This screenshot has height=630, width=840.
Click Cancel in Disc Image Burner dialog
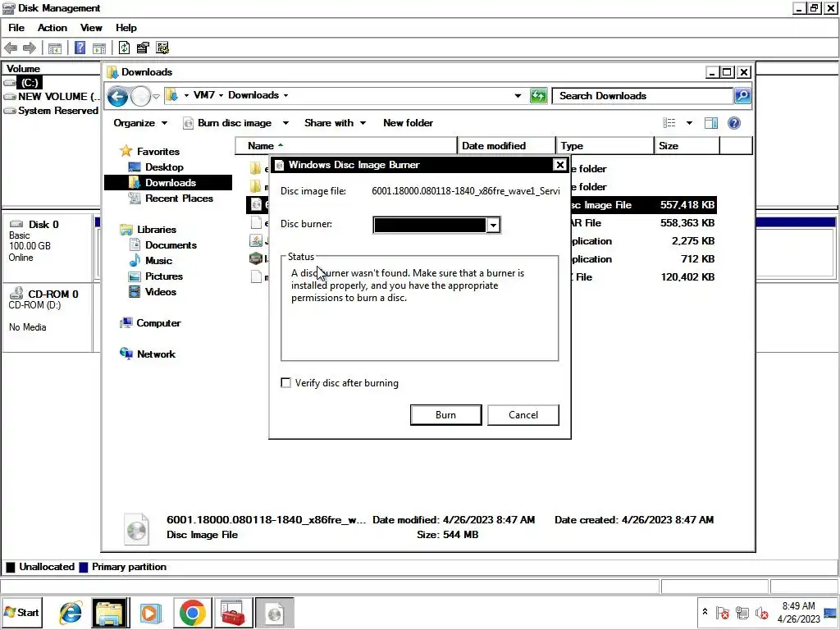(523, 415)
